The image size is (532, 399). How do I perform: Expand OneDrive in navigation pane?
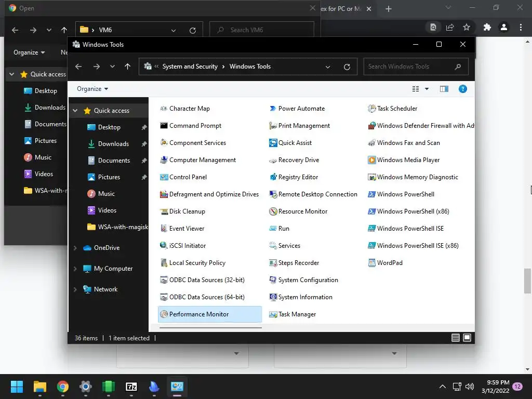click(x=75, y=248)
